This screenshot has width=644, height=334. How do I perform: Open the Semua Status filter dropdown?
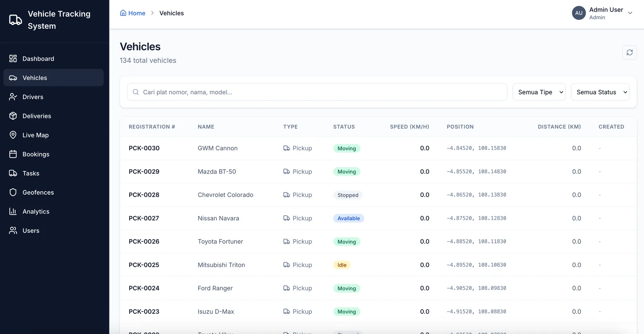coord(600,92)
